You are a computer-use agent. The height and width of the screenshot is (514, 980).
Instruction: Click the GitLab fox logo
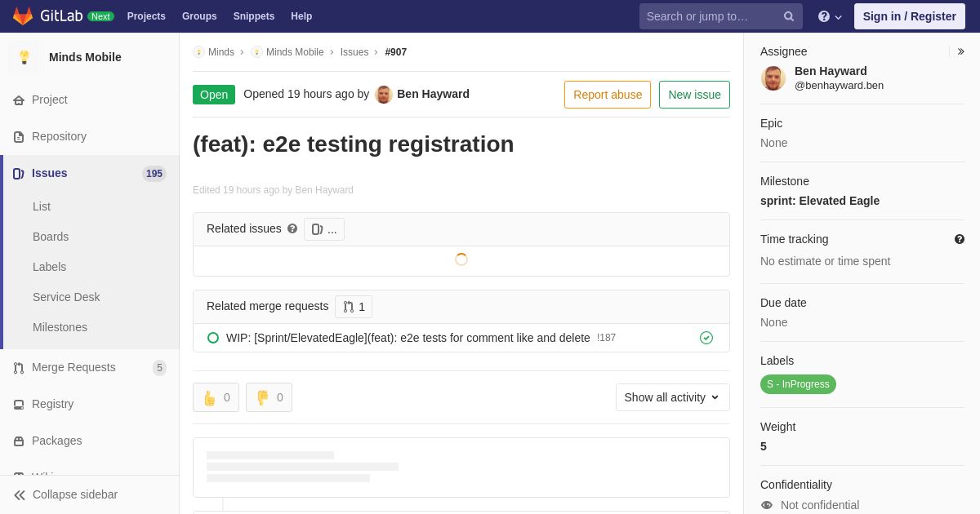23,16
